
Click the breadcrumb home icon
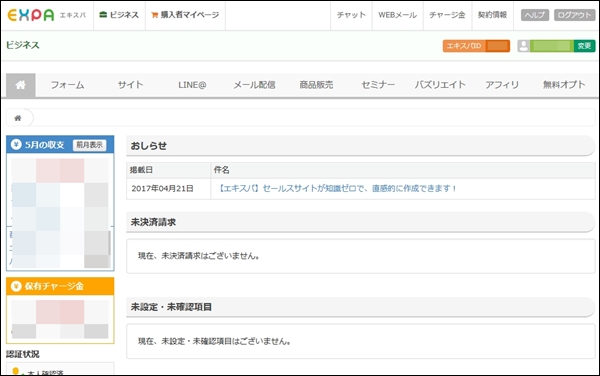(x=18, y=118)
